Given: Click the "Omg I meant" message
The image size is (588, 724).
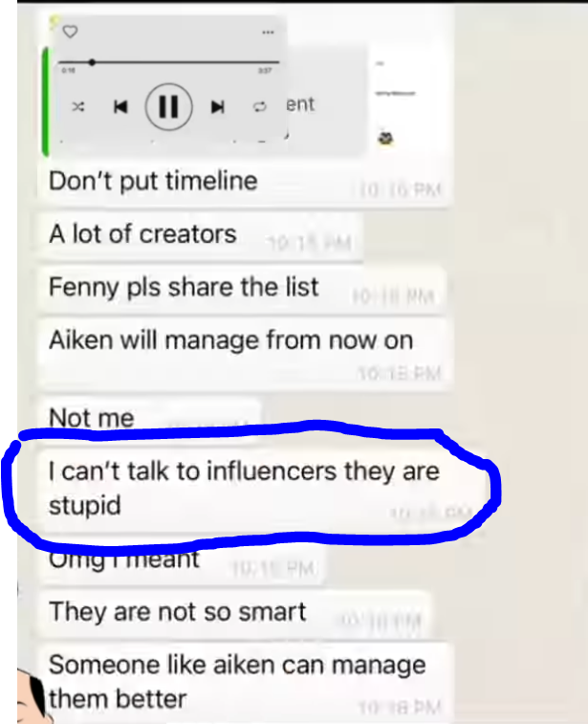Looking at the screenshot, I should click(181, 563).
